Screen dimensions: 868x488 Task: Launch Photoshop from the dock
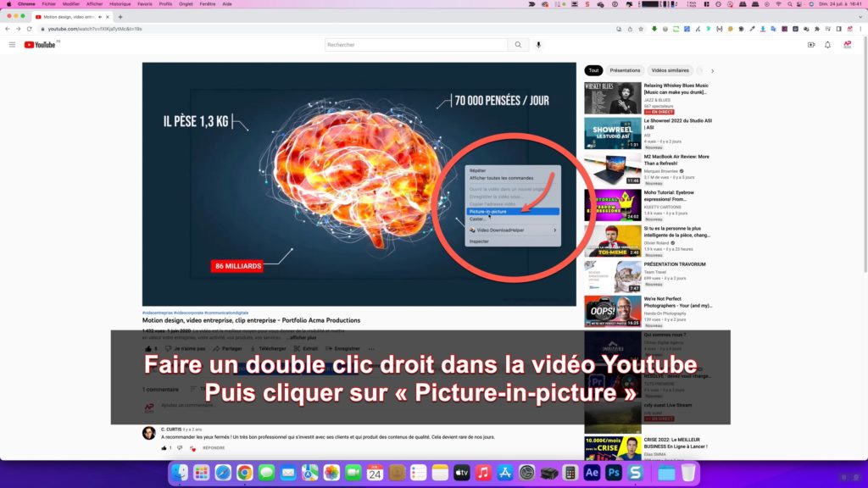tap(614, 473)
